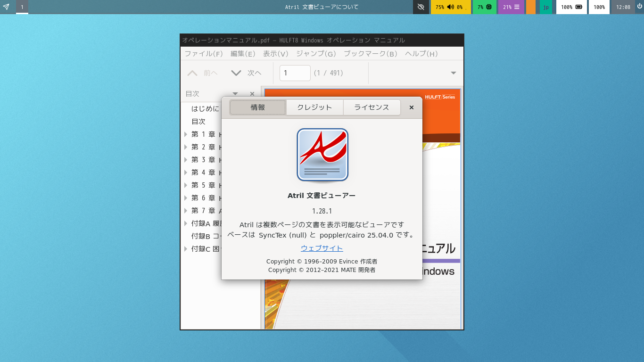The width and height of the screenshot is (644, 362).
Task: Click the MATE 開発者 copyright line
Action: (322, 270)
